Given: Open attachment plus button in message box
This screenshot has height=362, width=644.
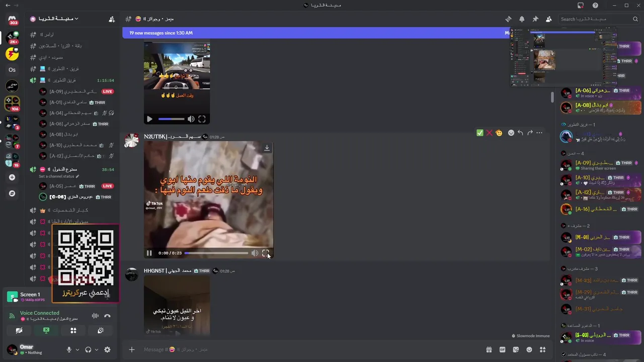Looking at the screenshot, I should (132, 349).
